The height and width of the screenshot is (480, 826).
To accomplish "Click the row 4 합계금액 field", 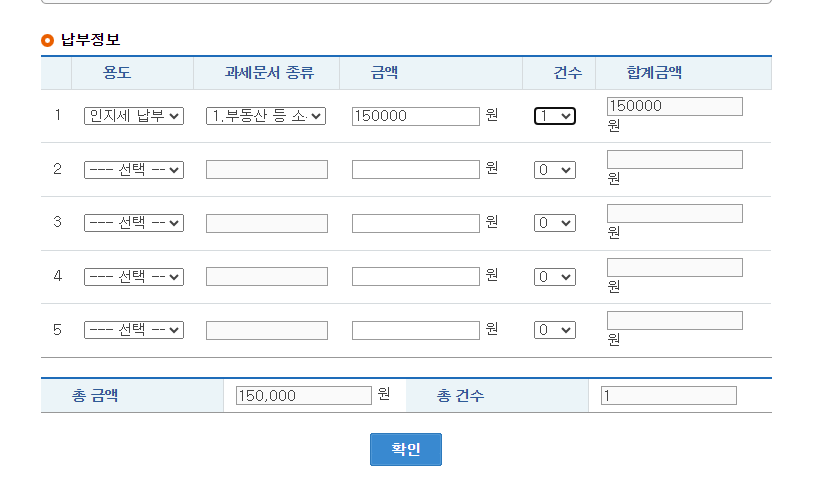I will [675, 267].
